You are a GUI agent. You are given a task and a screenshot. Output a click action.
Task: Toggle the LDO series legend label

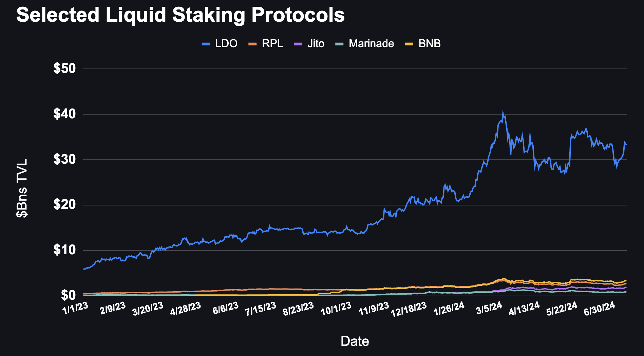click(226, 44)
